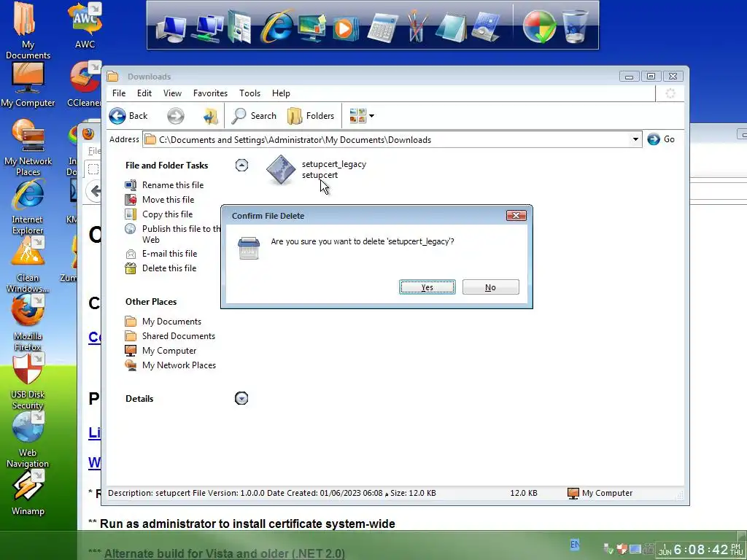
Task: Open the Paint brushes icon in the dock
Action: [x=416, y=27]
